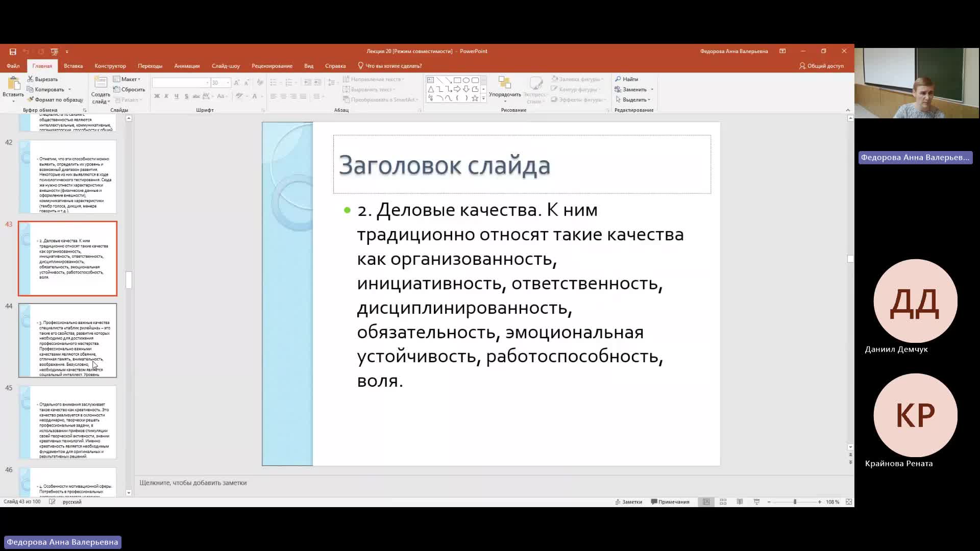Open the Справка tab
The image size is (980, 551).
point(335,66)
